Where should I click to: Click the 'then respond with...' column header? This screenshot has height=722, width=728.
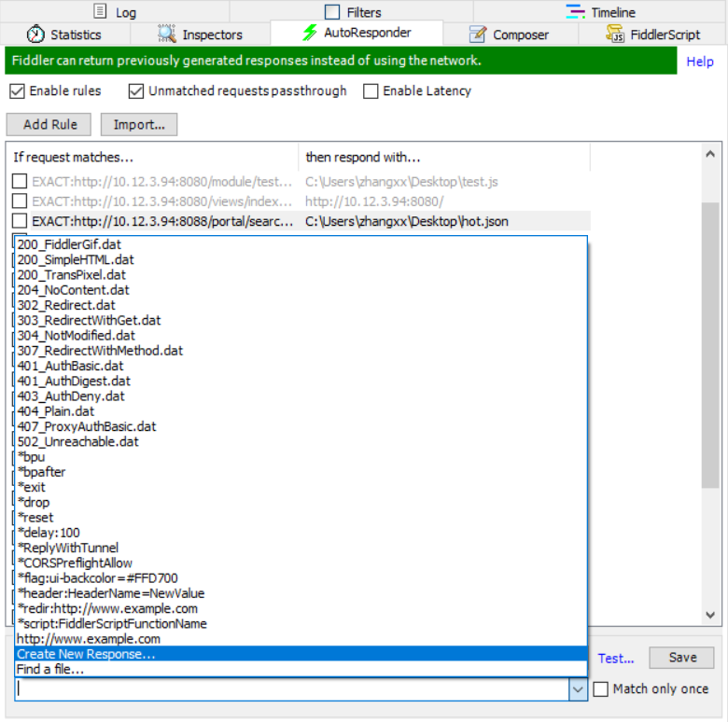[x=445, y=158]
